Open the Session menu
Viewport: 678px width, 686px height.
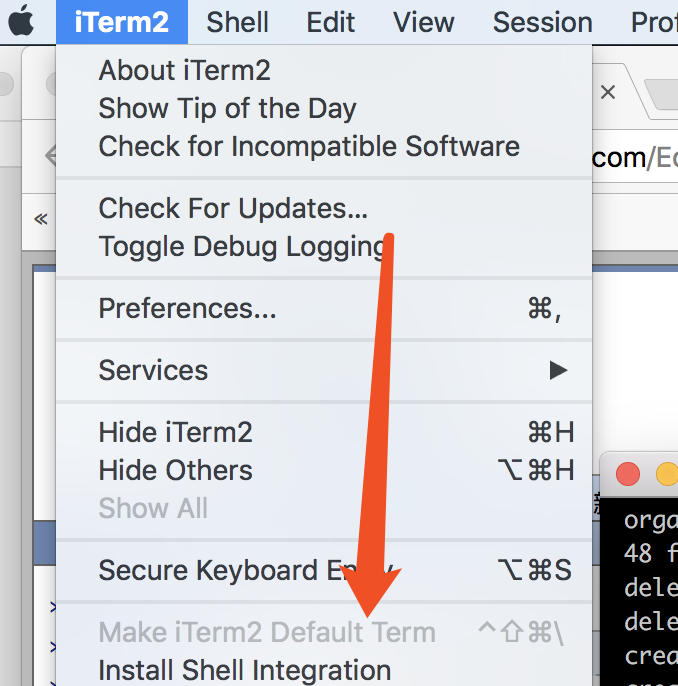[x=542, y=22]
